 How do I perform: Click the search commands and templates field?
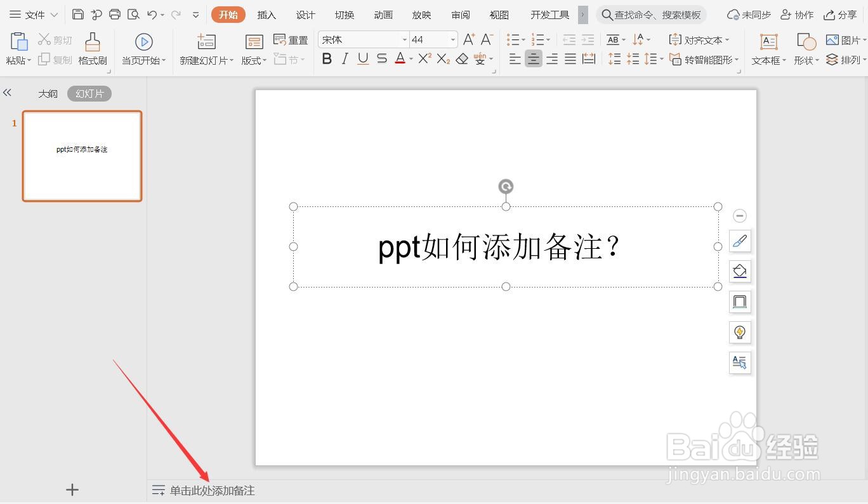(651, 14)
